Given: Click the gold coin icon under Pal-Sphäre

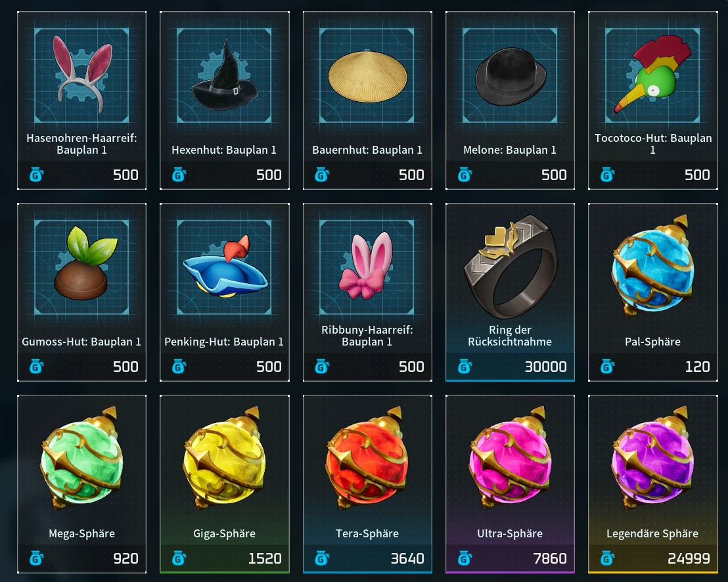Looking at the screenshot, I should [x=607, y=367].
